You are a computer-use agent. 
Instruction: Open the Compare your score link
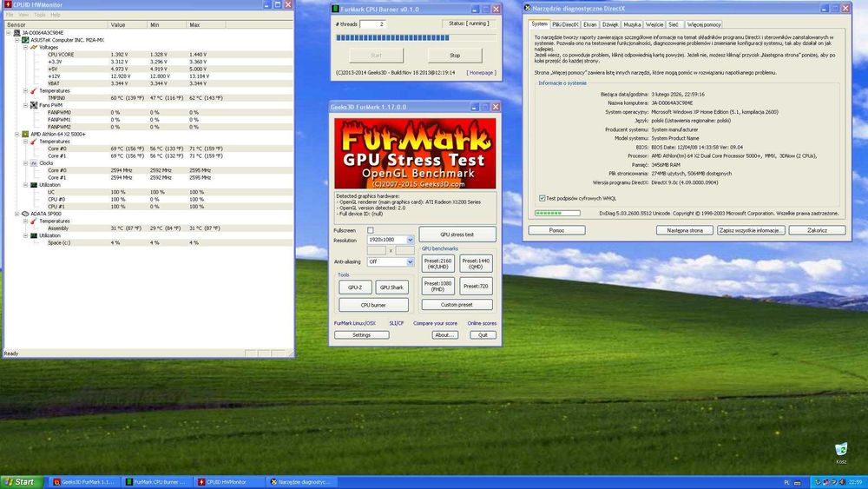coord(435,323)
